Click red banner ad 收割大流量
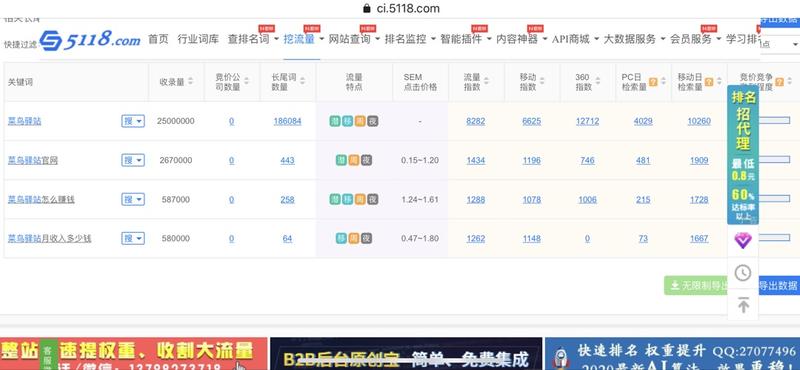The height and width of the screenshot is (370, 800). click(133, 354)
